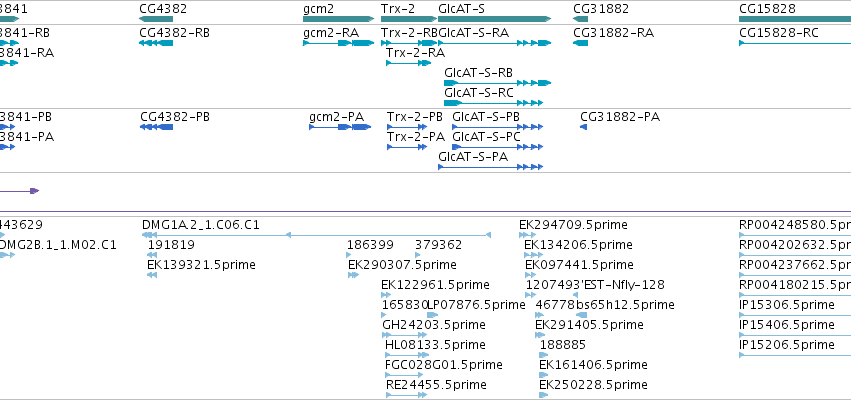
Task: Select the 186399 EST label
Action: click(370, 245)
